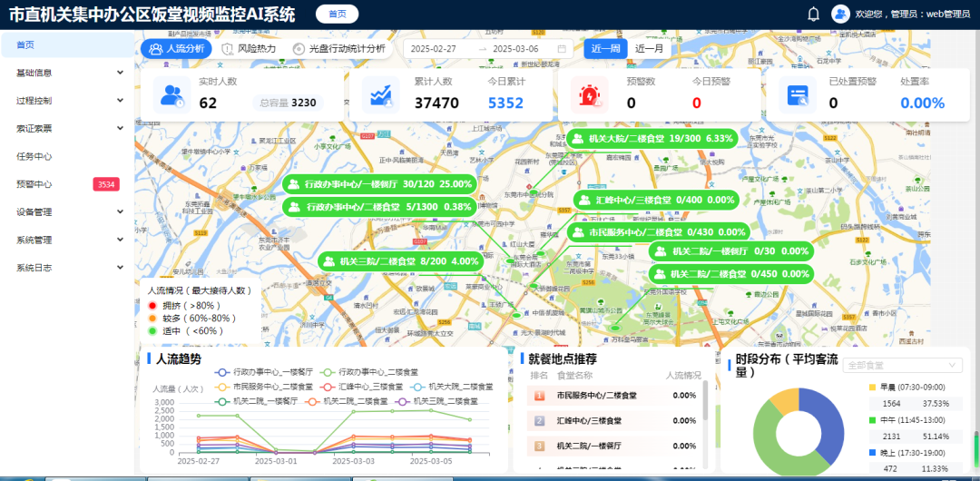Viewport: 980px width, 481px height.
Task: Toggle 行政办事中心_二楼食堂 series in legend
Action: coord(370,372)
